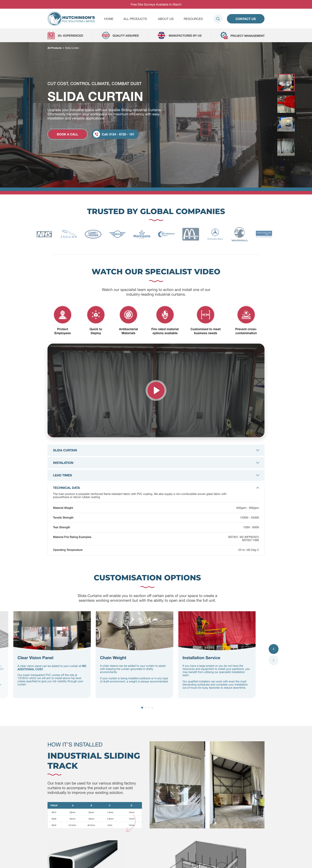Open the ABOUT US menu item
Screen dimensions: 312x868
[x=166, y=19]
